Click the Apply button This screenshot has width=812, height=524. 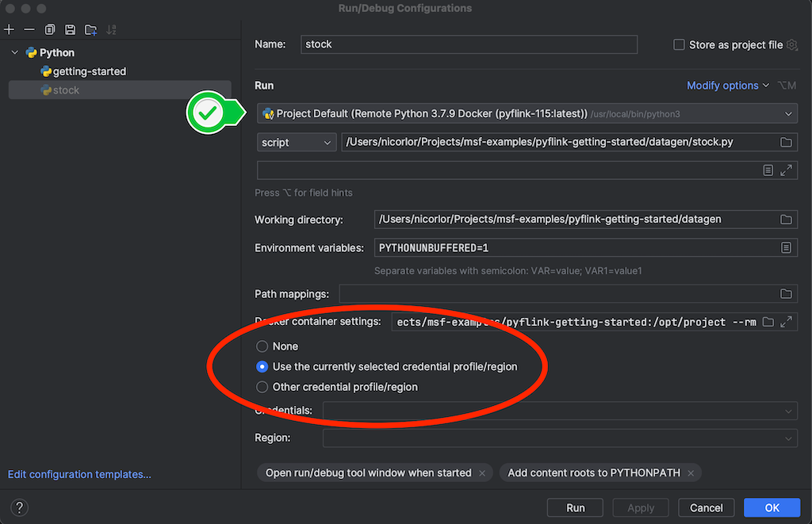click(641, 508)
